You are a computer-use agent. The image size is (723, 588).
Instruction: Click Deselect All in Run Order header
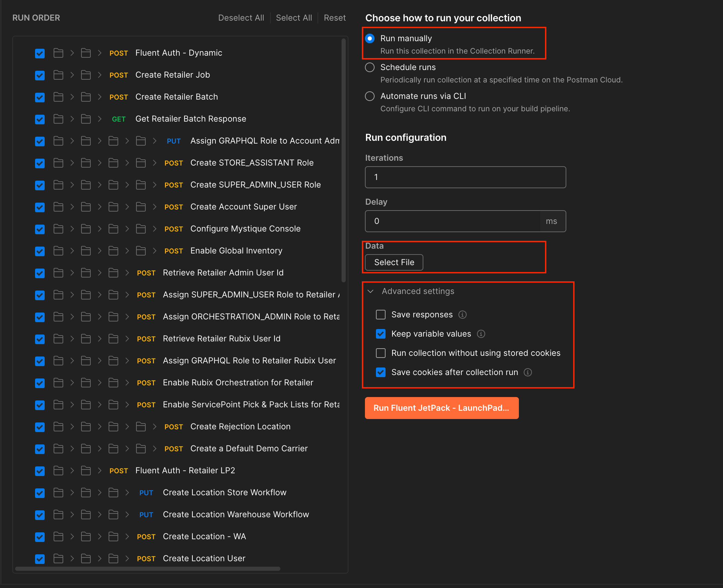(x=241, y=18)
